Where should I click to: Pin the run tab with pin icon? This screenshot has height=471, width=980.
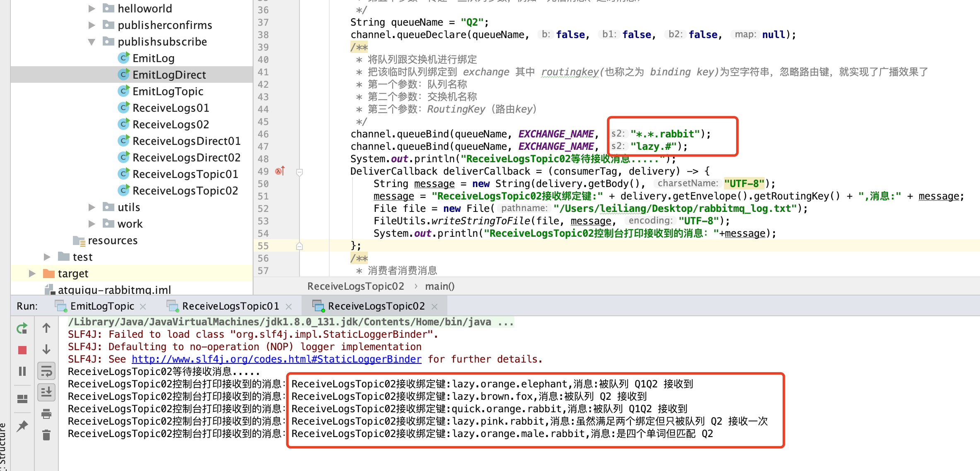(22, 426)
